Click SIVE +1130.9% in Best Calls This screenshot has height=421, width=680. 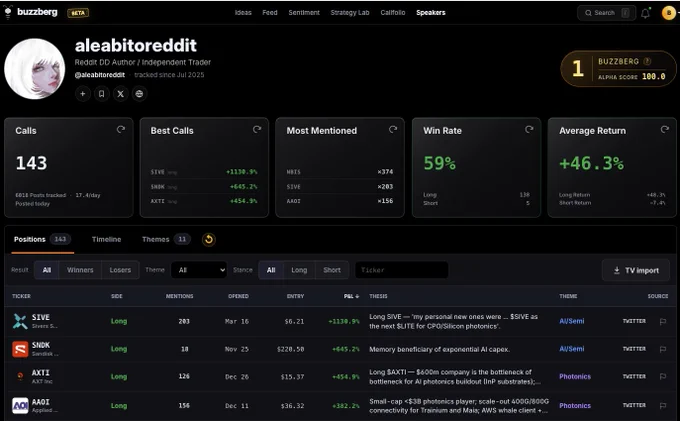tap(204, 172)
